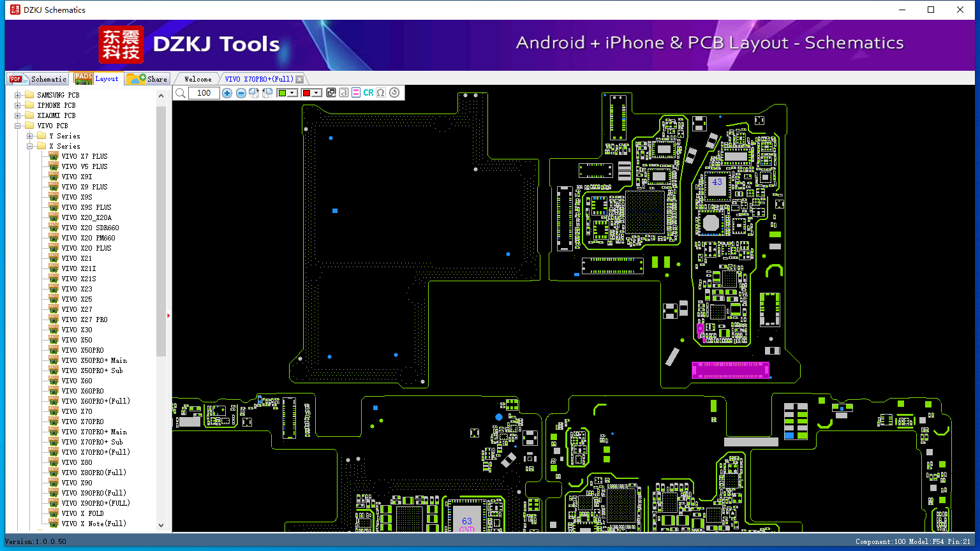Collapse the X Series folder
Image resolution: width=980 pixels, height=551 pixels.
tap(30, 146)
